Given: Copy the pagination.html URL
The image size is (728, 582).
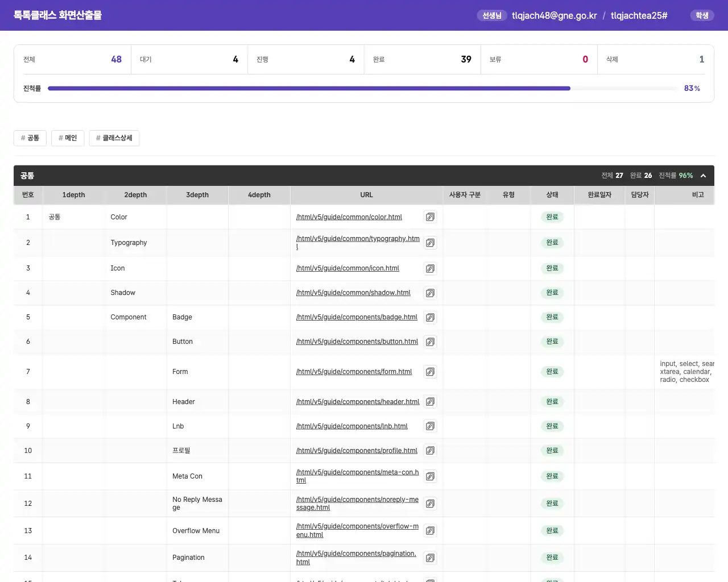Looking at the screenshot, I should click(431, 558).
